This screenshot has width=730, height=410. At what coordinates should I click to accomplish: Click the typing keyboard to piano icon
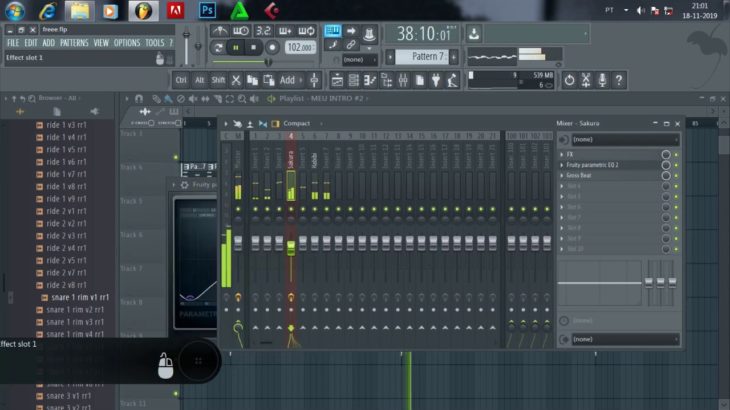(332, 31)
